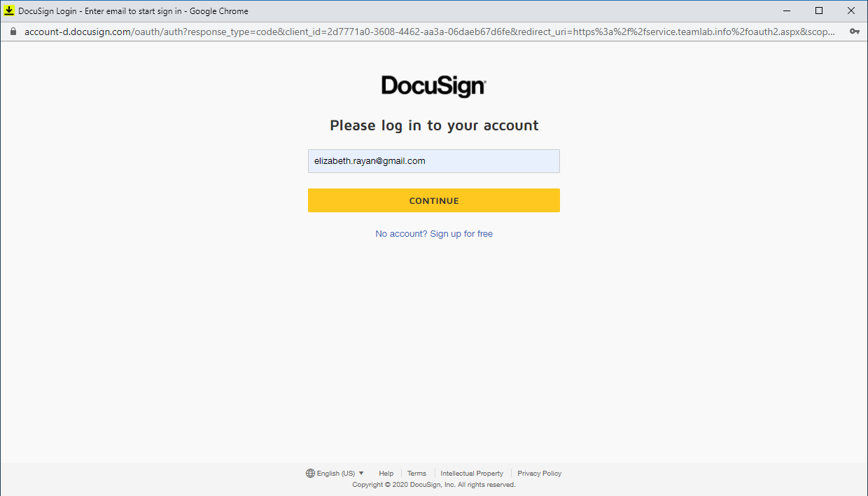Open the Terms link in footer

tap(416, 474)
